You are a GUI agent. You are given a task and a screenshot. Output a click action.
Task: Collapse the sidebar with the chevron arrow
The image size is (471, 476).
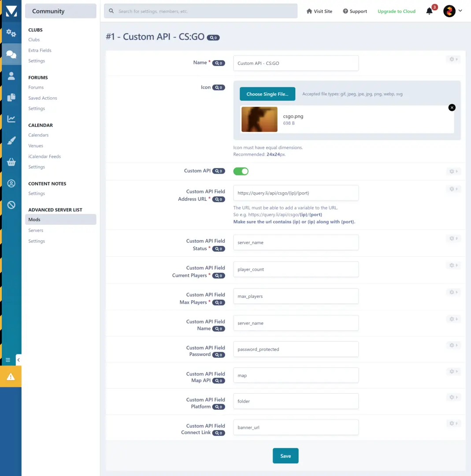(19, 360)
